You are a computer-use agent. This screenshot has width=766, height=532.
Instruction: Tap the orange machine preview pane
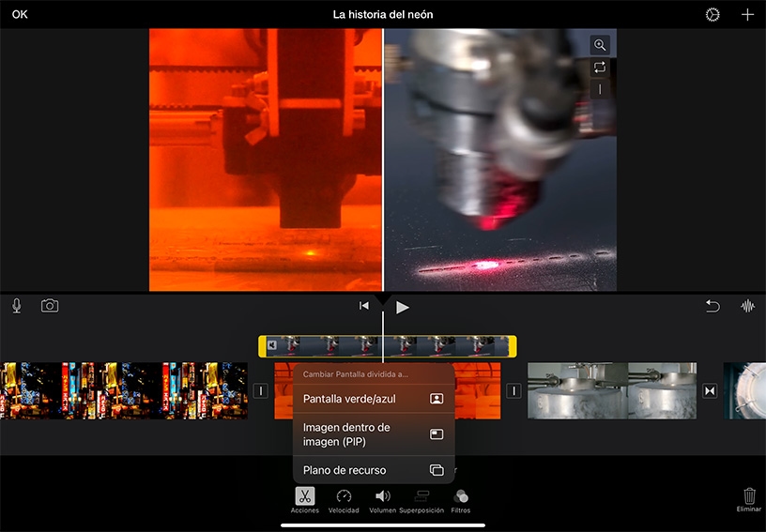[x=266, y=160]
